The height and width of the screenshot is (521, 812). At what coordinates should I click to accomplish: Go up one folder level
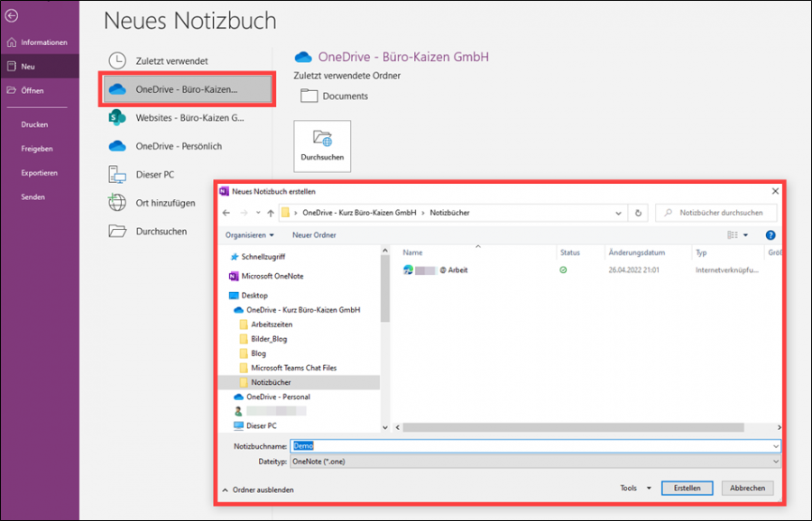coord(271,213)
